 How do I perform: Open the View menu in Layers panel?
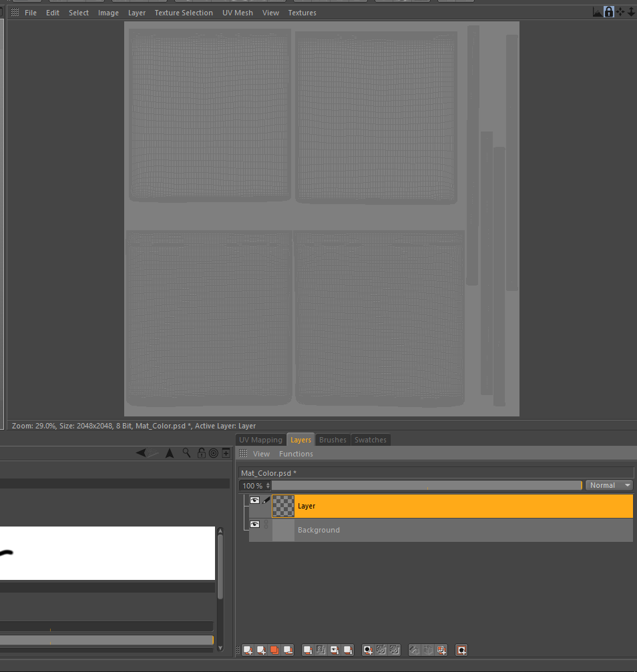tap(261, 453)
